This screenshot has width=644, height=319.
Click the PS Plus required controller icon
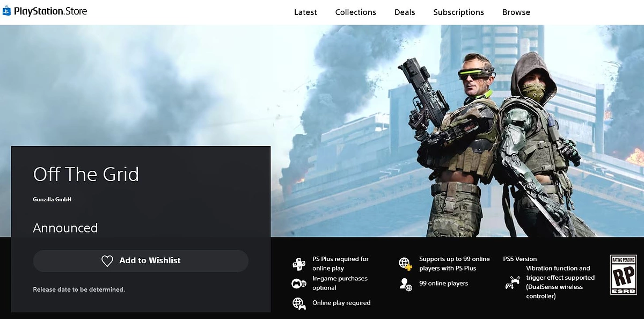(299, 264)
